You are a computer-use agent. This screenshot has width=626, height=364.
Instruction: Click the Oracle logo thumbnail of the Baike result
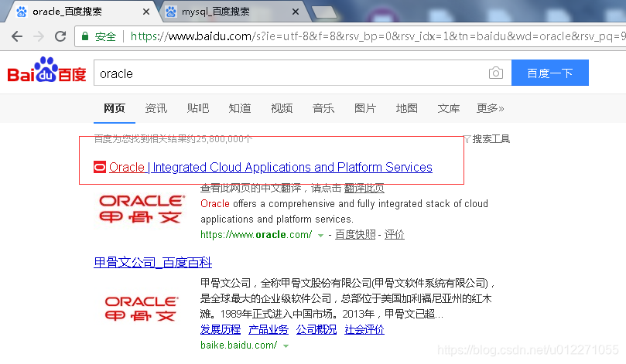tap(141, 308)
